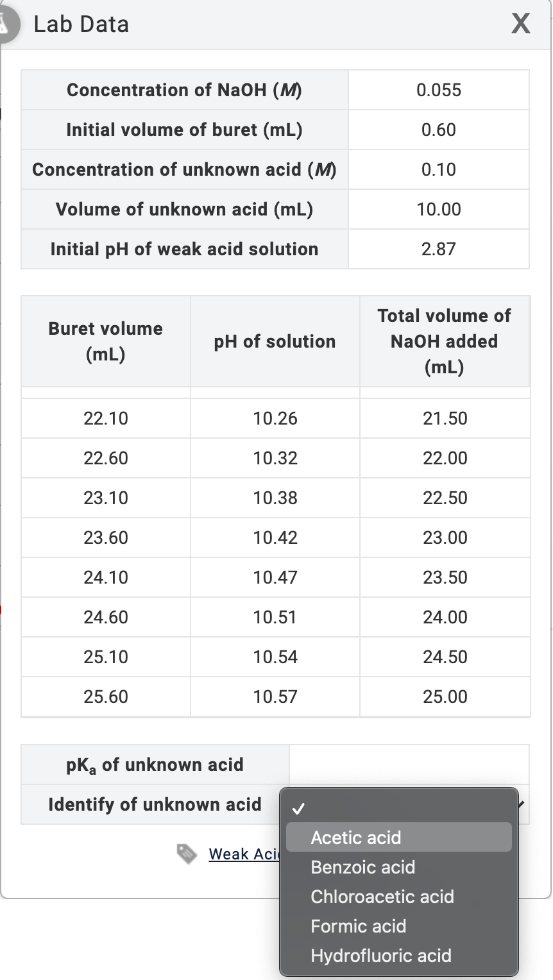
Task: Click the Volume of unknown acid 10.00 cell
Action: (x=438, y=208)
